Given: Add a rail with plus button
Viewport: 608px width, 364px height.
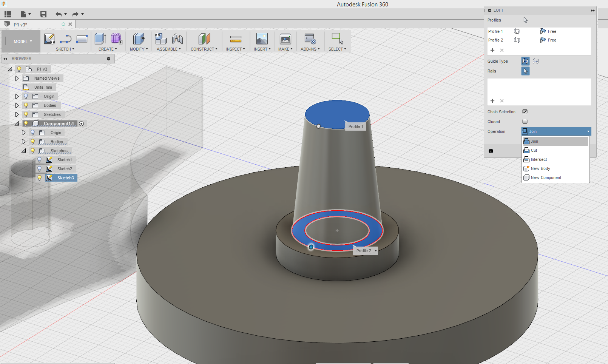Looking at the screenshot, I should point(492,101).
